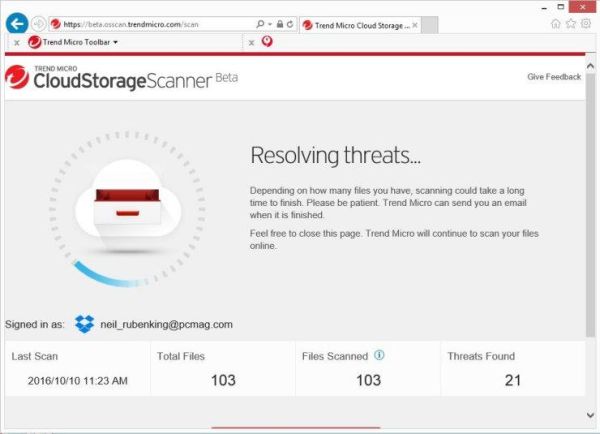
Task: Minimize the browser window
Action: click(545, 8)
